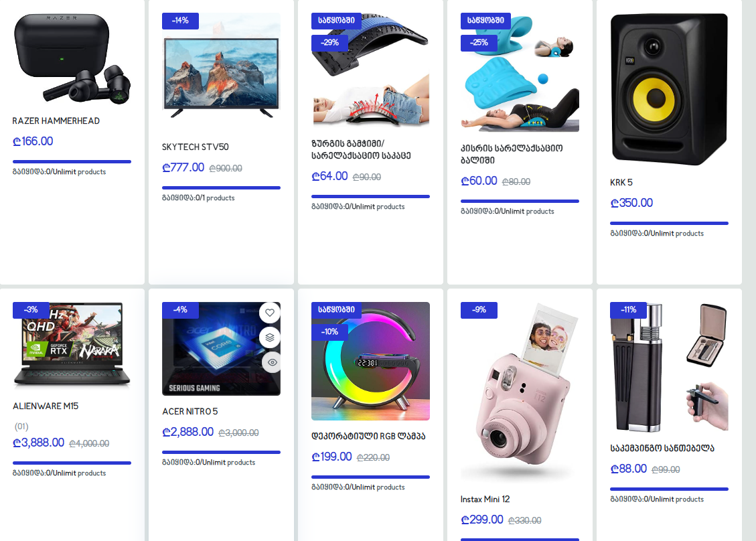
Task: Click the -11% badge on cigar lighter
Action: [628, 310]
